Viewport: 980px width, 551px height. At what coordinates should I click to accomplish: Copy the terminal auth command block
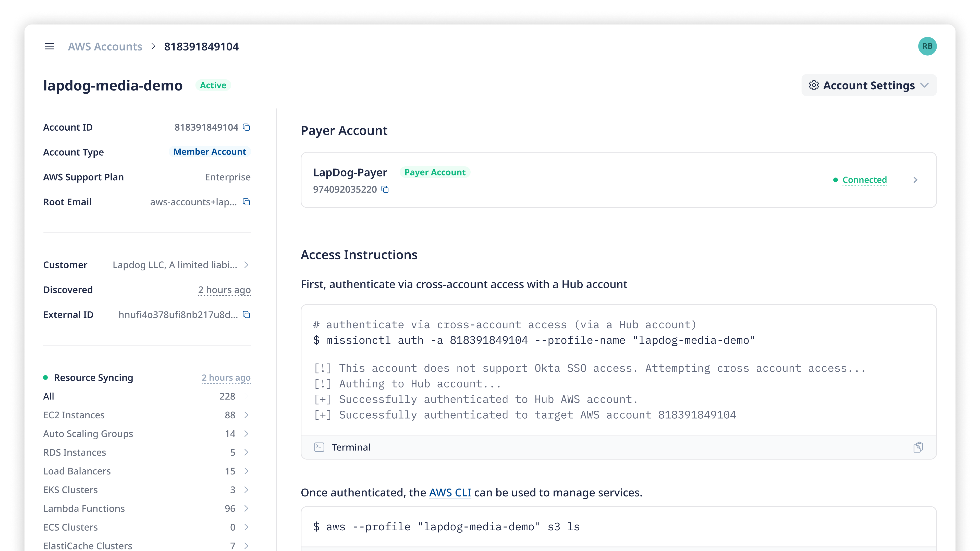point(918,447)
